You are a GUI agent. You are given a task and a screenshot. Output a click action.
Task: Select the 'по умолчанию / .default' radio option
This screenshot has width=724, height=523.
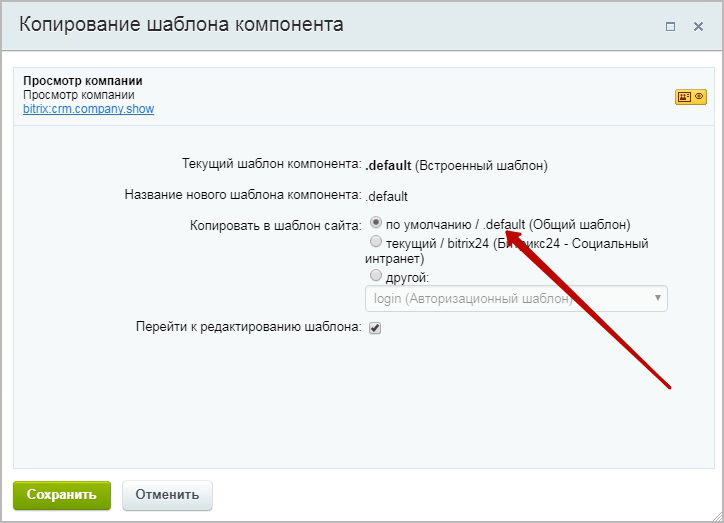pos(376,223)
